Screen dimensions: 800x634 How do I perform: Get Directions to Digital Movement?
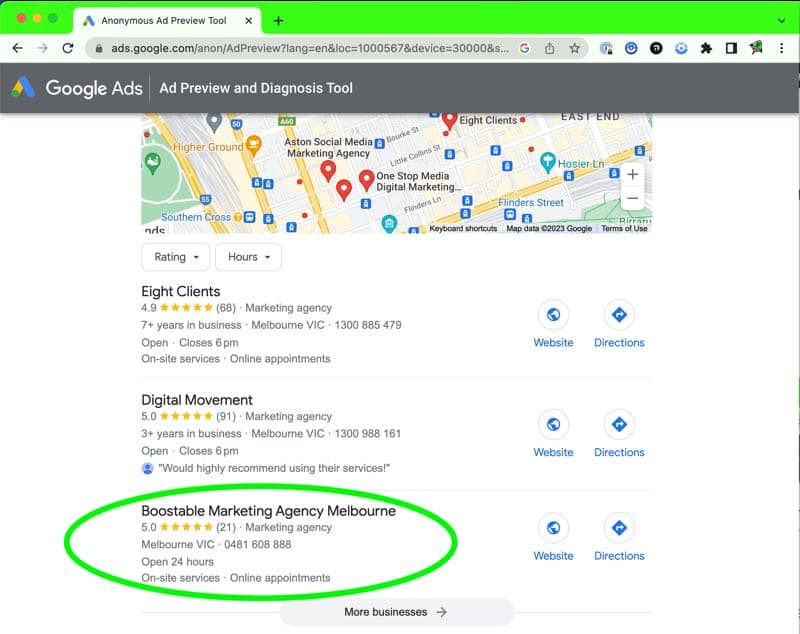(x=619, y=426)
